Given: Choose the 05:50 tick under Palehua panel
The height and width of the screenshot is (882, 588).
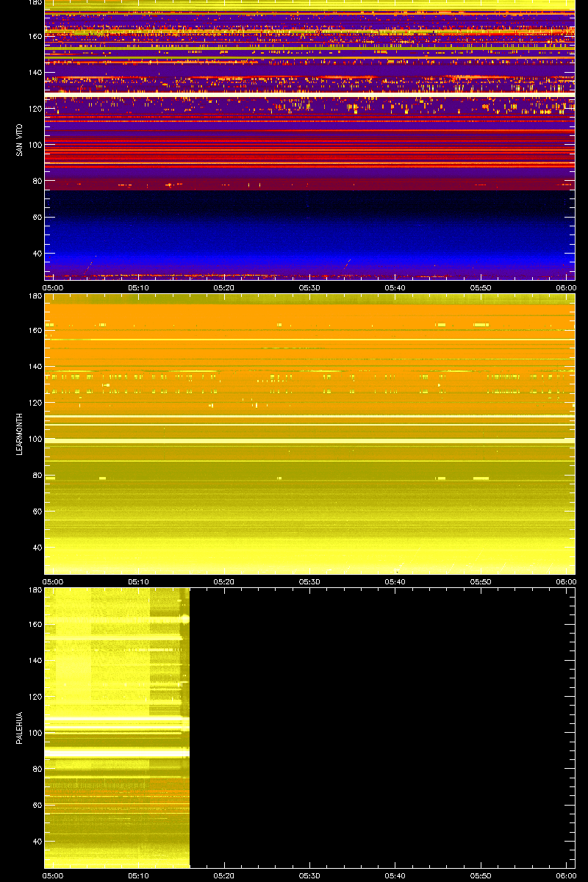Looking at the screenshot, I should 481,875.
